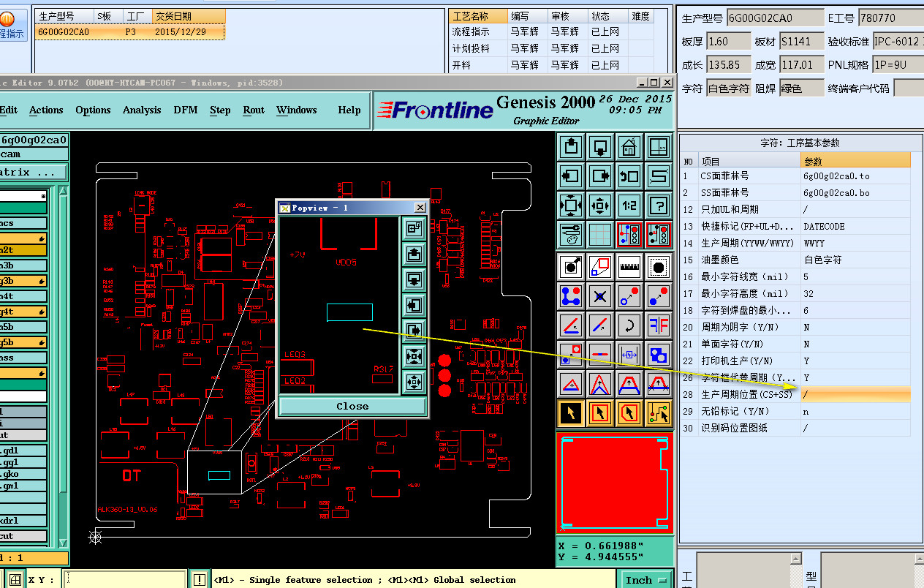Screen dimensions: 924x588
Task: Open the Help menu
Action: (x=349, y=110)
